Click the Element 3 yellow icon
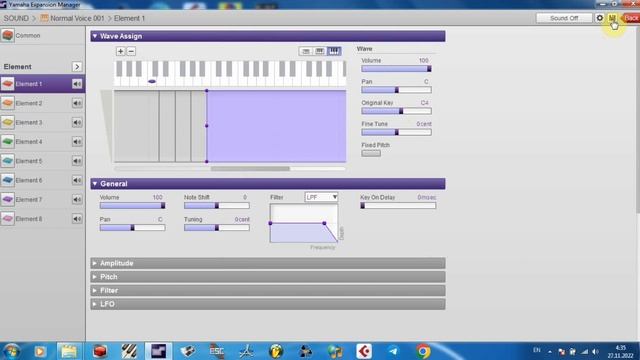Image resolution: width=640 pixels, height=360 pixels. (7, 122)
